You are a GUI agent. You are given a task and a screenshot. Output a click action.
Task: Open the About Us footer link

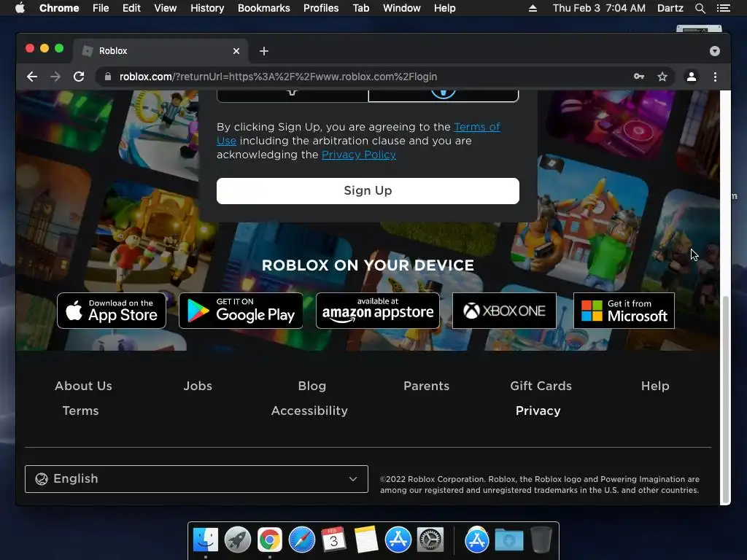click(83, 386)
